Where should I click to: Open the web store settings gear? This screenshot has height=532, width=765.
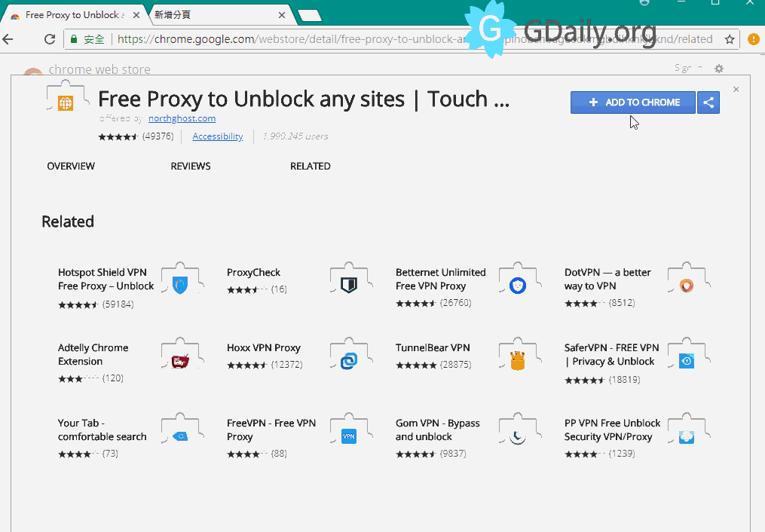pyautogui.click(x=719, y=69)
